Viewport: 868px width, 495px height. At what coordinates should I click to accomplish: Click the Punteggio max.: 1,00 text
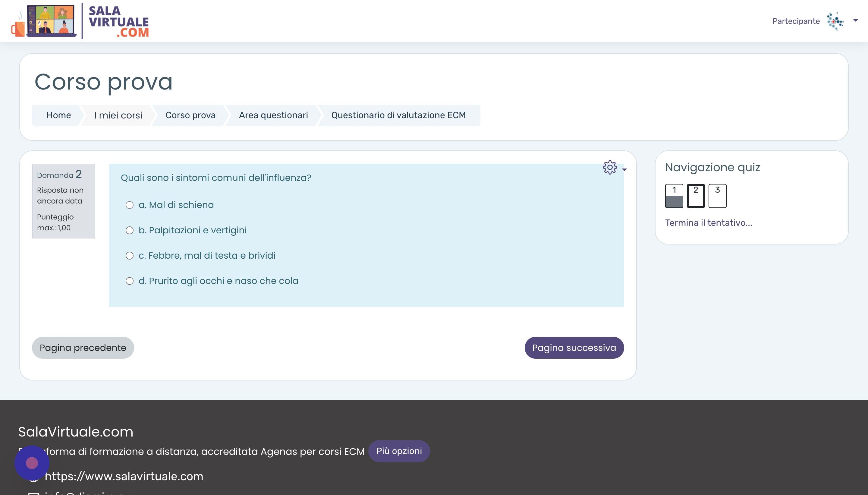point(55,222)
